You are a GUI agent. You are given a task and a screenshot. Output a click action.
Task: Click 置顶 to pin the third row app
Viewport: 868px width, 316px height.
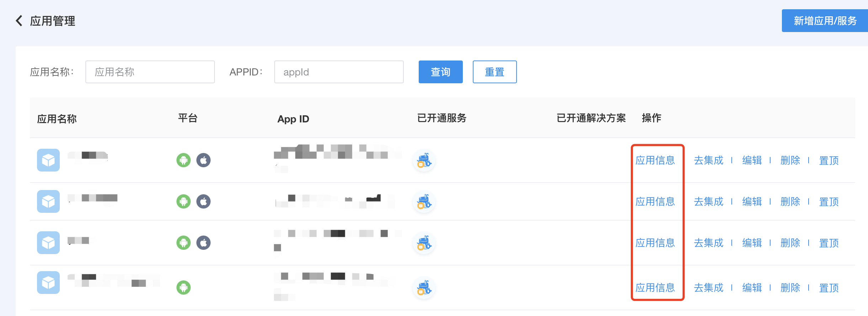click(829, 243)
